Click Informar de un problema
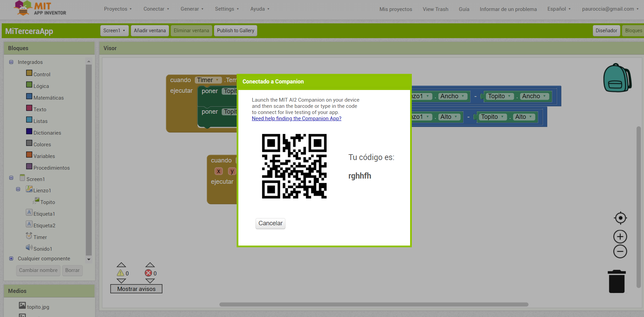 [508, 9]
